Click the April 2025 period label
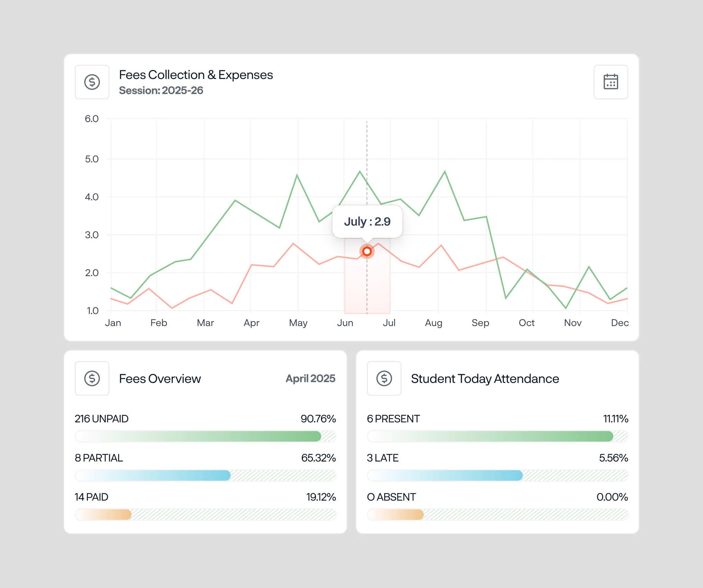The image size is (703, 588). pos(311,378)
